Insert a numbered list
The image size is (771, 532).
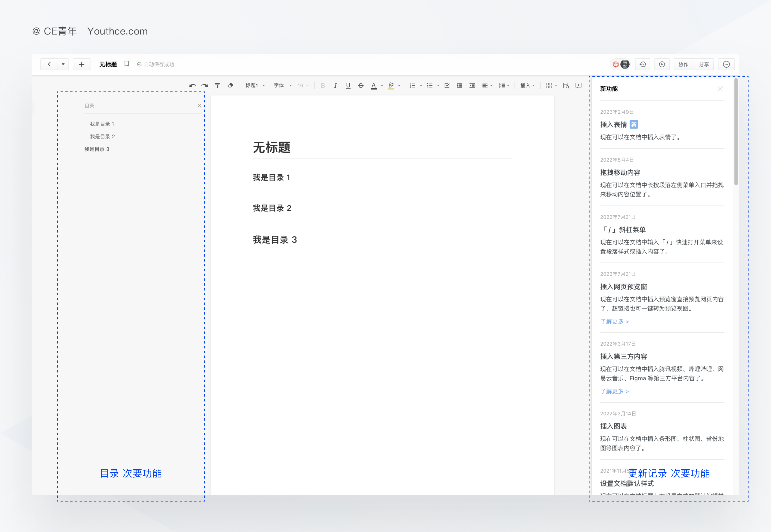(412, 86)
